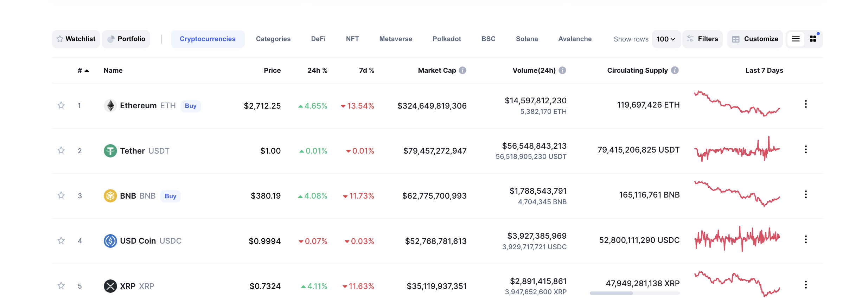Click BNB price $380.19
Image resolution: width=868 pixels, height=303 pixels.
point(266,196)
